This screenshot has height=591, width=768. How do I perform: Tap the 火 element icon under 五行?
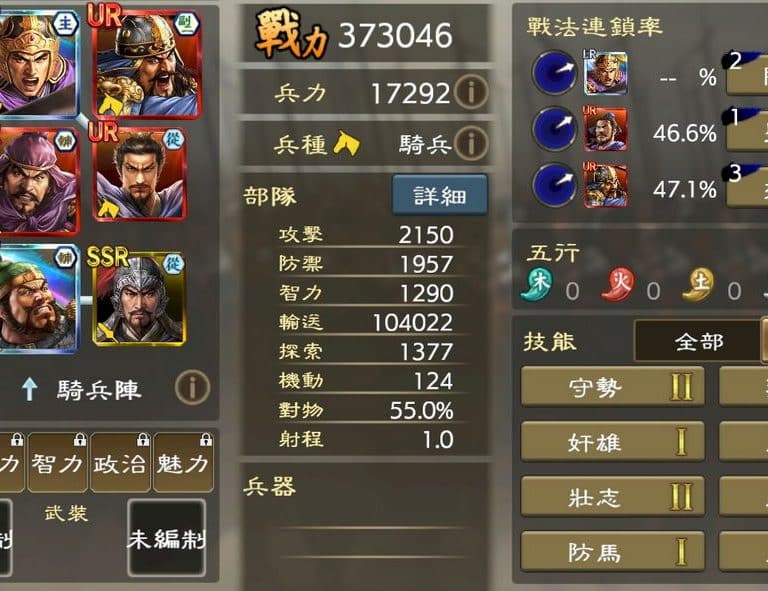[618, 284]
